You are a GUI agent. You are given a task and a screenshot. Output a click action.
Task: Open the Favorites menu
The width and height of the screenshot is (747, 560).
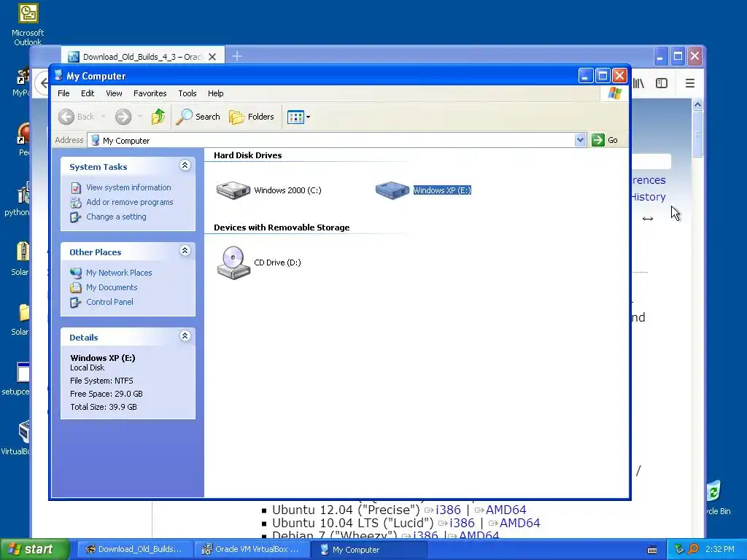click(x=150, y=93)
